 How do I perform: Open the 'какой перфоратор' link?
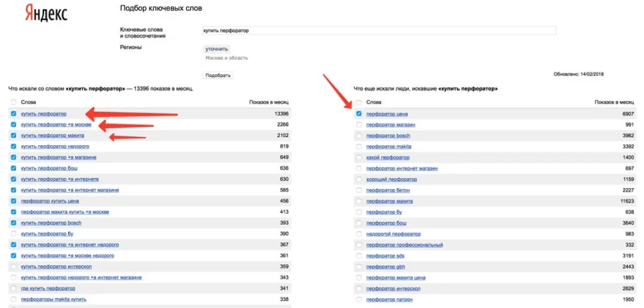387,157
